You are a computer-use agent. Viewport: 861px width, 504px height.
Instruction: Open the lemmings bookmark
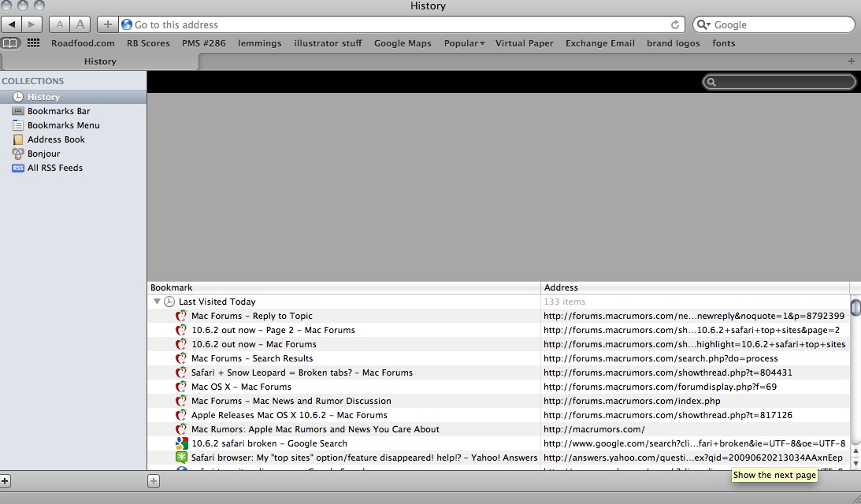point(260,43)
